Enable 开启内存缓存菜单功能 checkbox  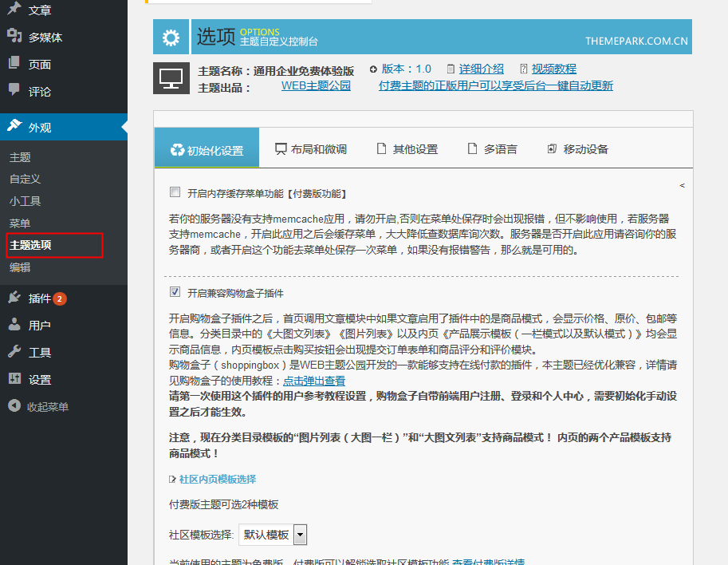click(x=175, y=192)
